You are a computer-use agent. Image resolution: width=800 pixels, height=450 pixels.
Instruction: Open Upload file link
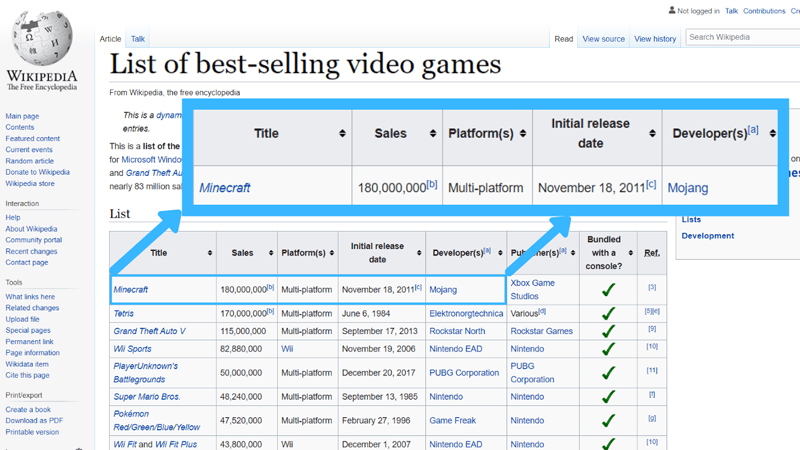[22, 319]
